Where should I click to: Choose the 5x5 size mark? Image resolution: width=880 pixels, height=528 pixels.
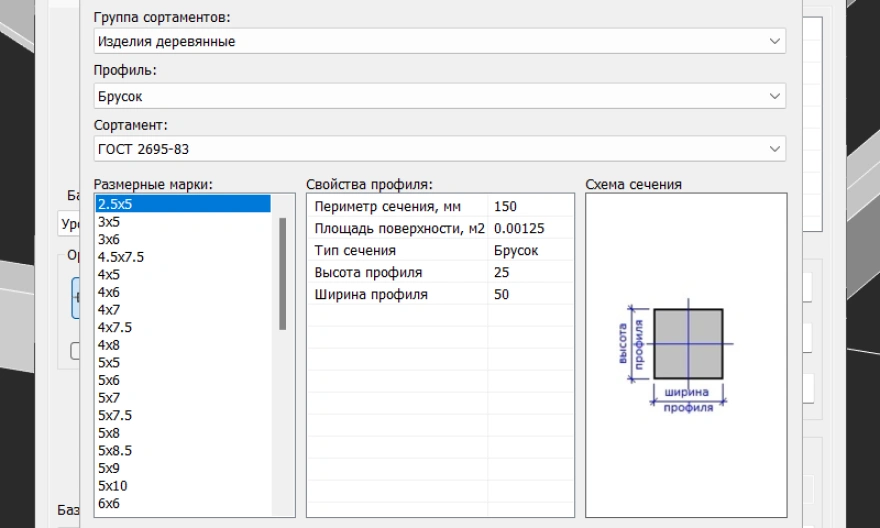pos(109,363)
